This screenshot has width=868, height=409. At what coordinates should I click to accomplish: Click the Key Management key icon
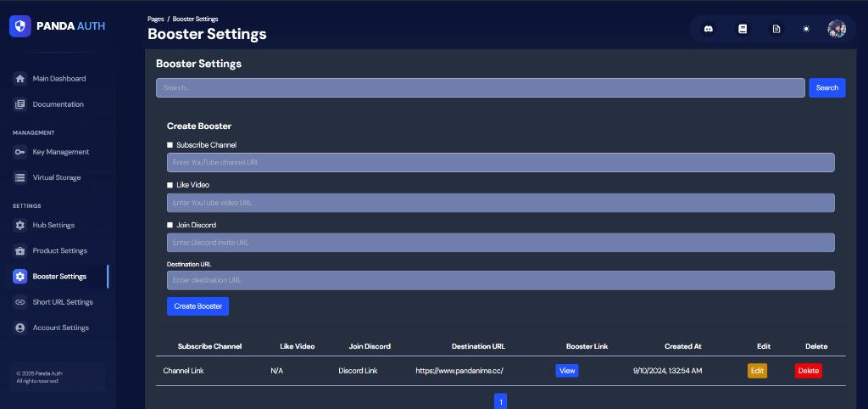coord(20,152)
